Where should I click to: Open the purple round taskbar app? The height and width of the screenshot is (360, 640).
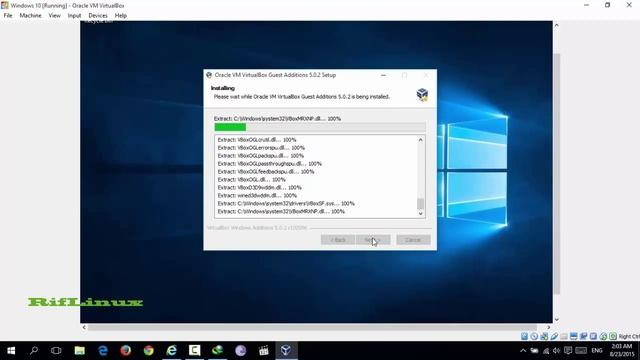tap(240, 351)
